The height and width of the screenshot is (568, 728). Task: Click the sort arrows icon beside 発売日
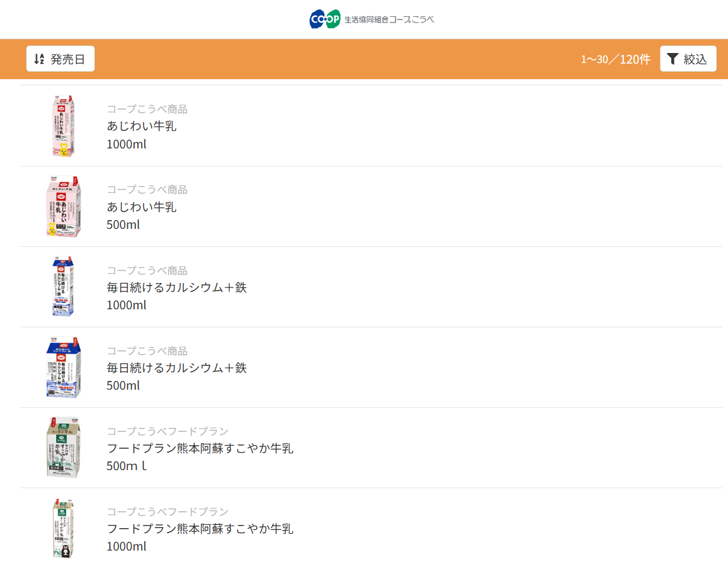(x=39, y=59)
